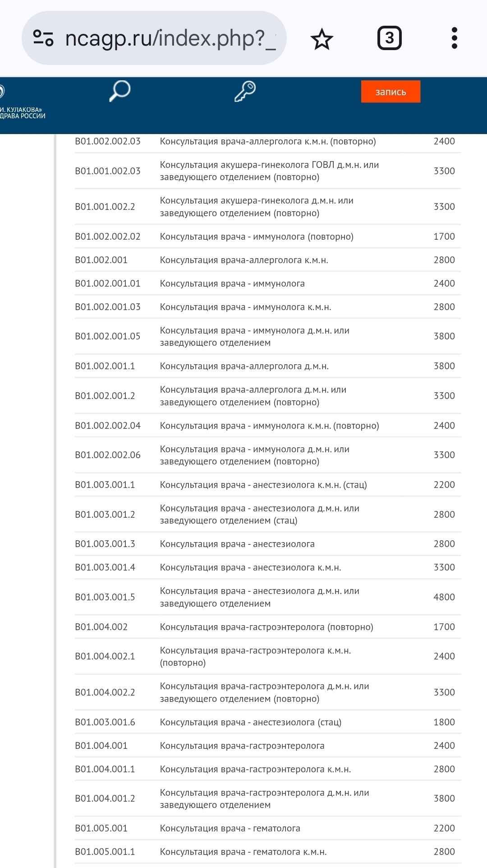Open the tab switcher showing 3 tabs
The image size is (487, 868).
(x=389, y=38)
